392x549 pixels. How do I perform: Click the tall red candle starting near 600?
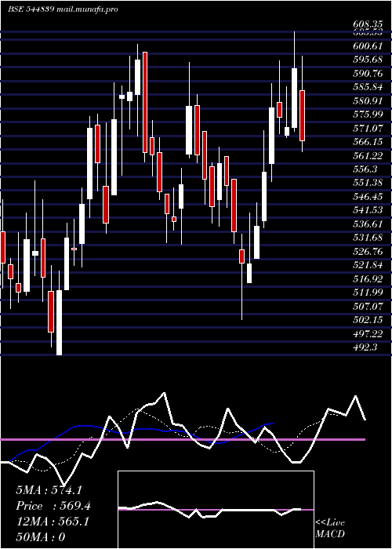tap(145, 102)
